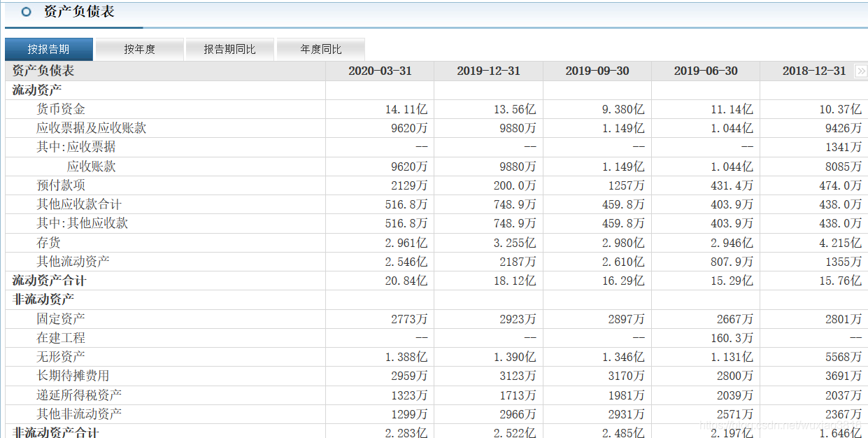868x438 pixels.
Task: Click the double-arrow icon beside 2018-12-31
Action: pos(860,71)
